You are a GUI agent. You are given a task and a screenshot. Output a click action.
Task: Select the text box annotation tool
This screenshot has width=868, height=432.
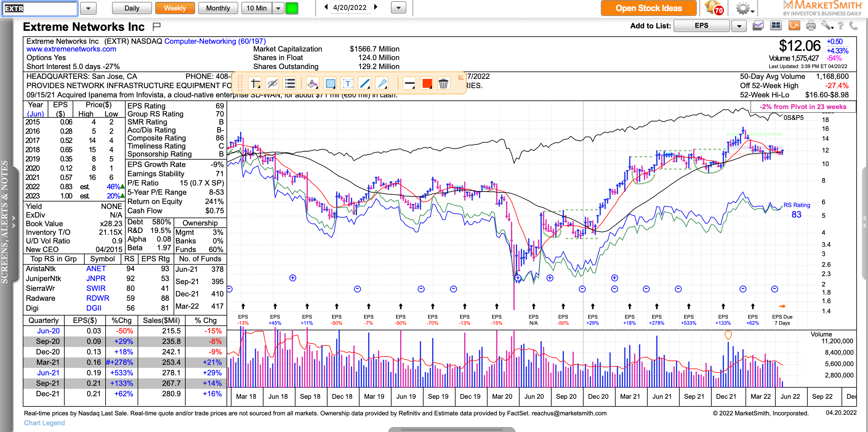click(x=348, y=83)
